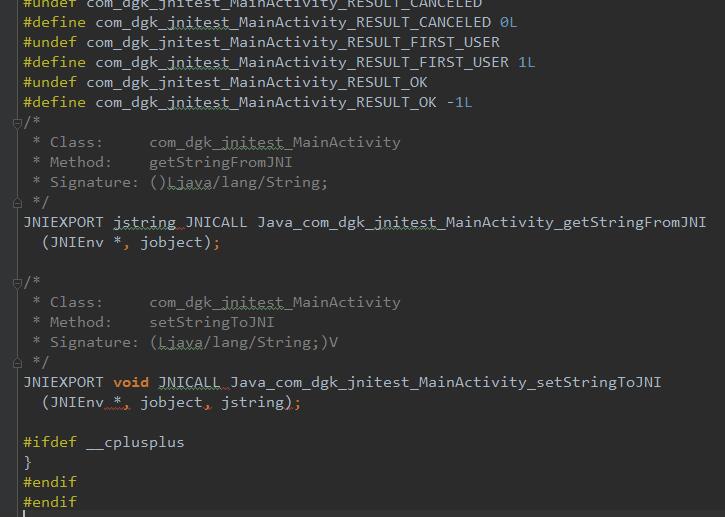The image size is (725, 517).
Task: Click 'jstring' return type before JNICALL
Action: [x=145, y=223]
